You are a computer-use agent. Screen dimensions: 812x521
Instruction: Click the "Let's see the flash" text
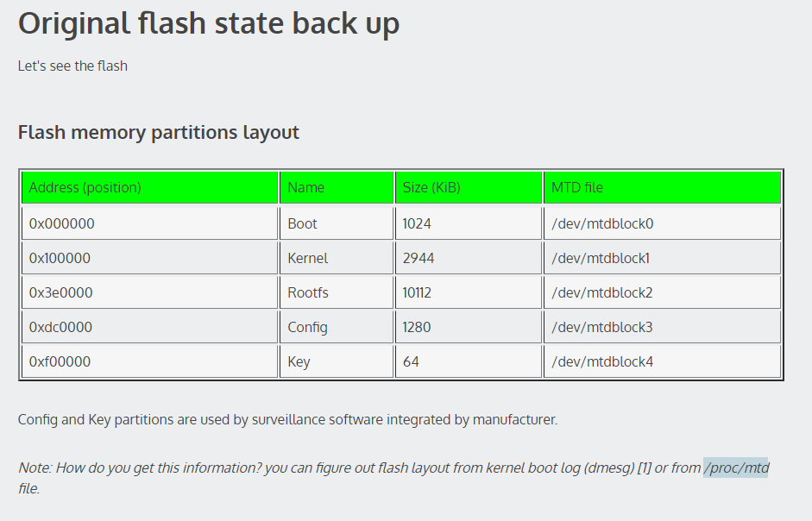point(72,66)
